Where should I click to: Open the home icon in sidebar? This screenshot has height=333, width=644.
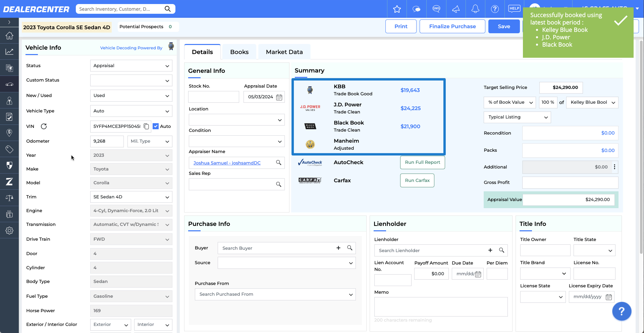[x=9, y=36]
